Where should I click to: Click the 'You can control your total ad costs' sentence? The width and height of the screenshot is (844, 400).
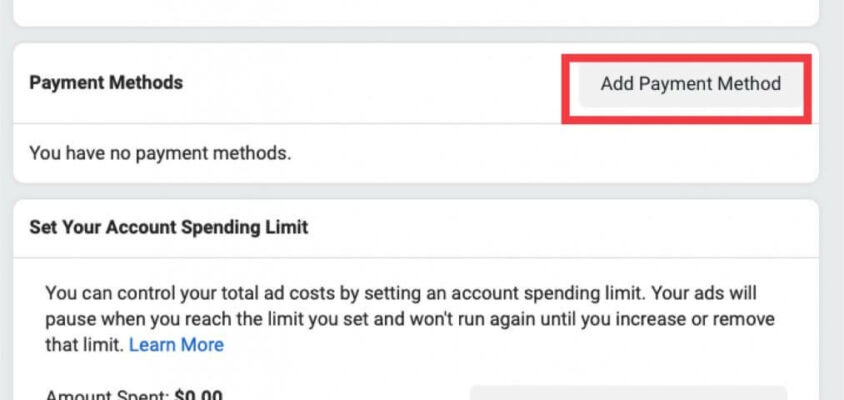[180, 295]
